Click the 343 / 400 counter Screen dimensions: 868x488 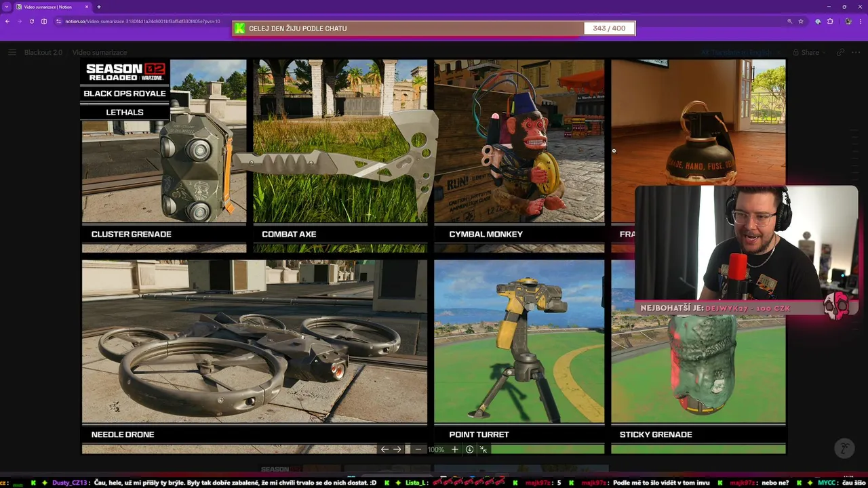pos(609,28)
